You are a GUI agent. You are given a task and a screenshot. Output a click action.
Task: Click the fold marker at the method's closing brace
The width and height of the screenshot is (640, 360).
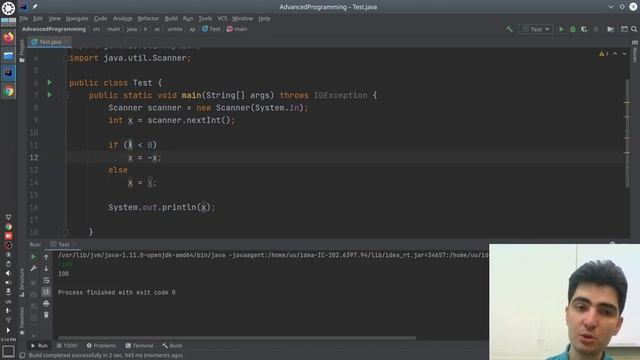point(66,232)
